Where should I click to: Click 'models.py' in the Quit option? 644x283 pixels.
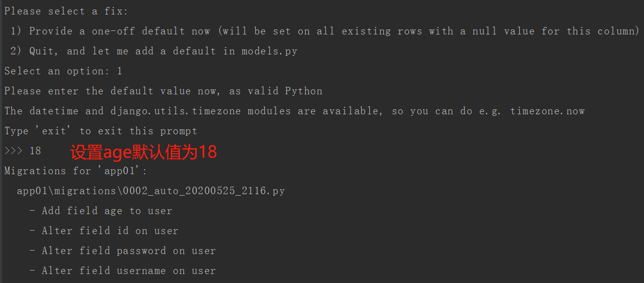[270, 51]
